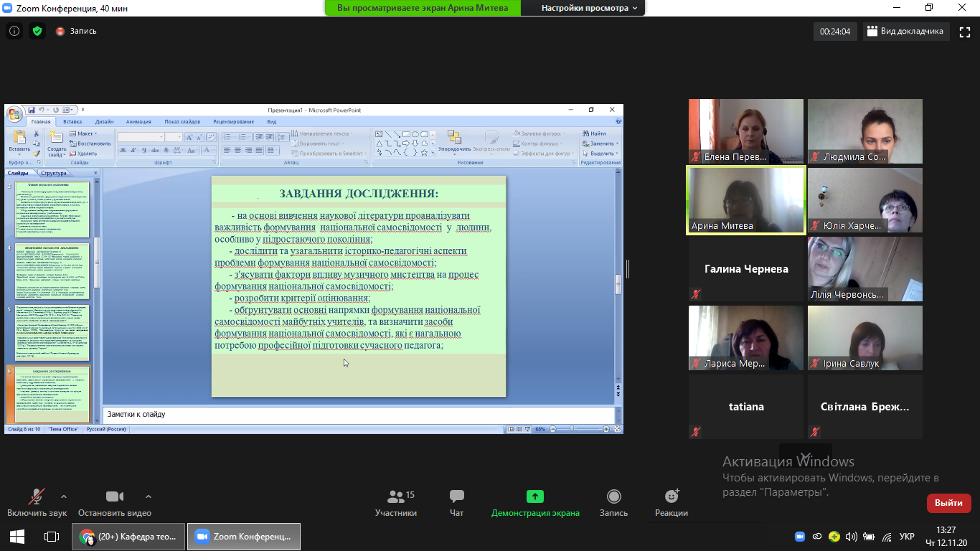Viewport: 980px width, 551px height.
Task: Click the meeting info icon
Action: pyautogui.click(x=14, y=31)
